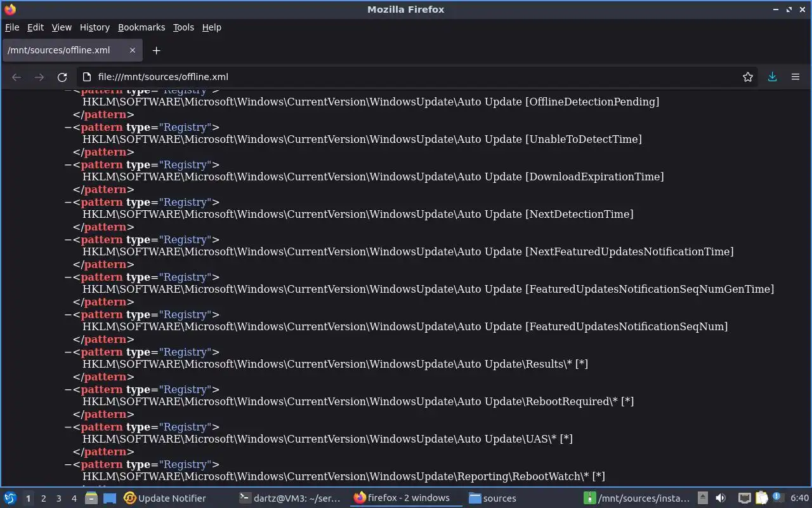Switch to workspace 4
Viewport: 812px width, 508px height.
[74, 498]
